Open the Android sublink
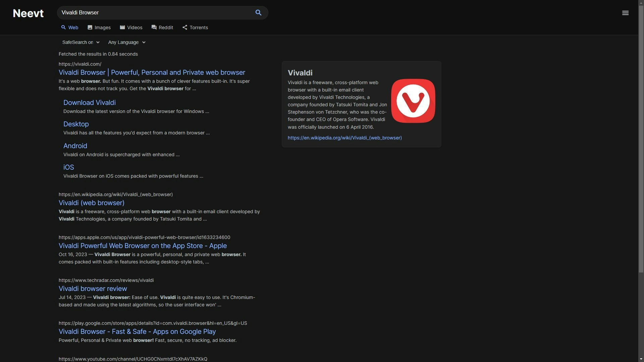The width and height of the screenshot is (644, 362). click(x=75, y=146)
